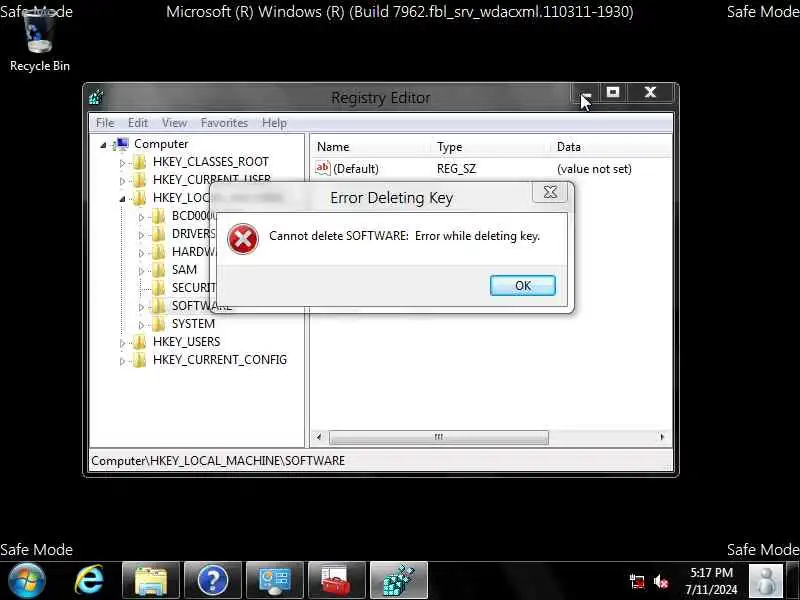Collapse the Computer root node arrow
Viewport: 800px width, 600px height.
[104, 145]
